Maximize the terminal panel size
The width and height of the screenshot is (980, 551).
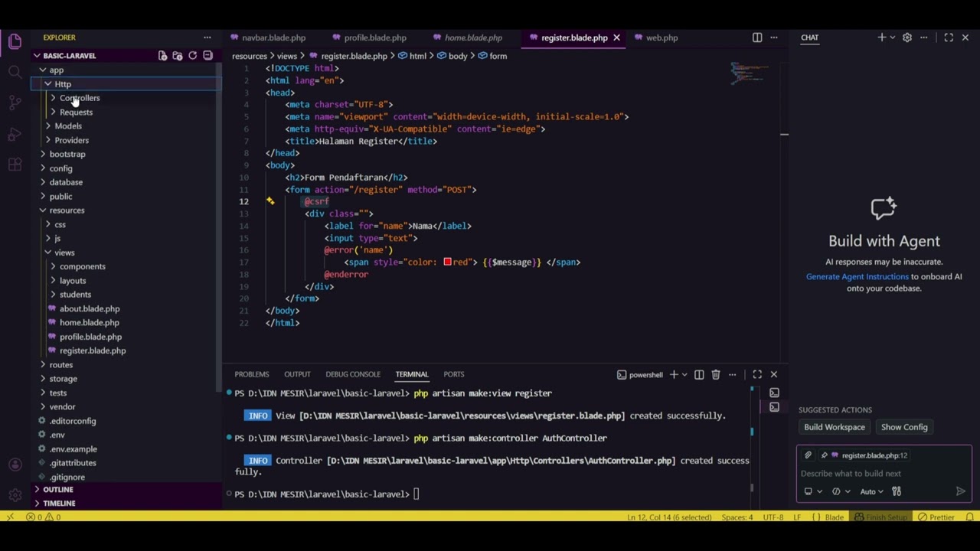click(757, 374)
